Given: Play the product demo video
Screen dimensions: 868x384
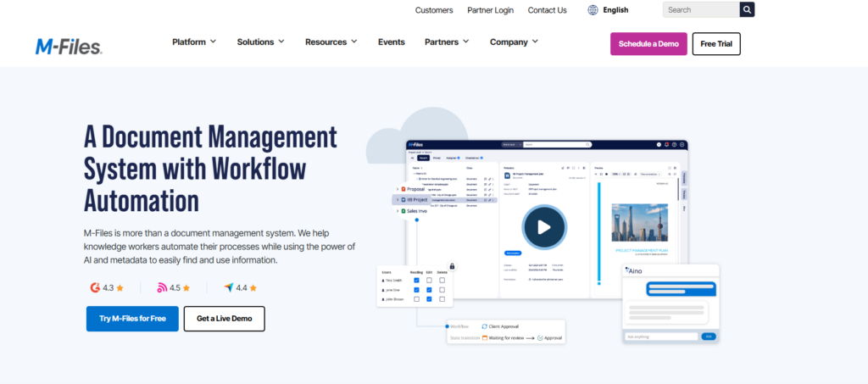Looking at the screenshot, I should pyautogui.click(x=543, y=226).
